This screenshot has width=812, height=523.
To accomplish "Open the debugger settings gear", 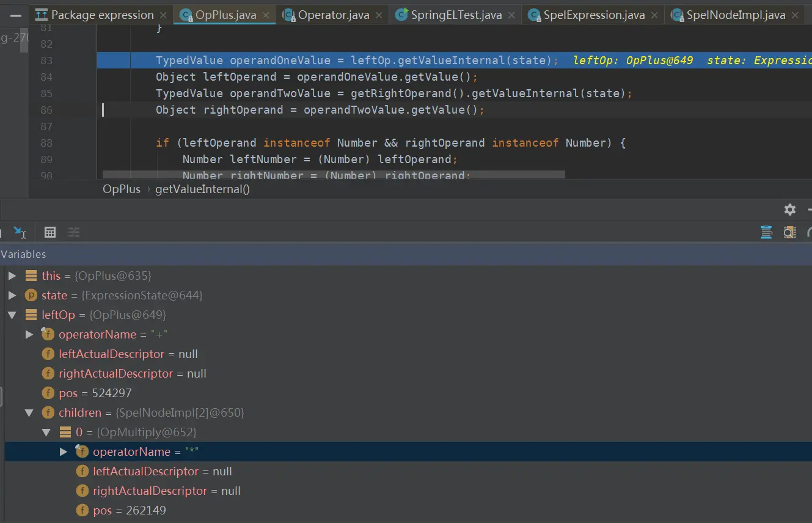I will click(x=790, y=210).
